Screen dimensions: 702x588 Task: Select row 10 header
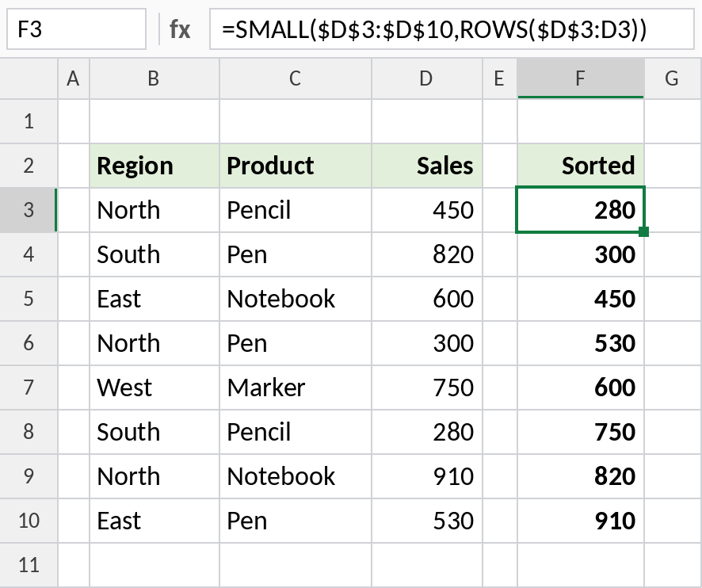tap(29, 521)
